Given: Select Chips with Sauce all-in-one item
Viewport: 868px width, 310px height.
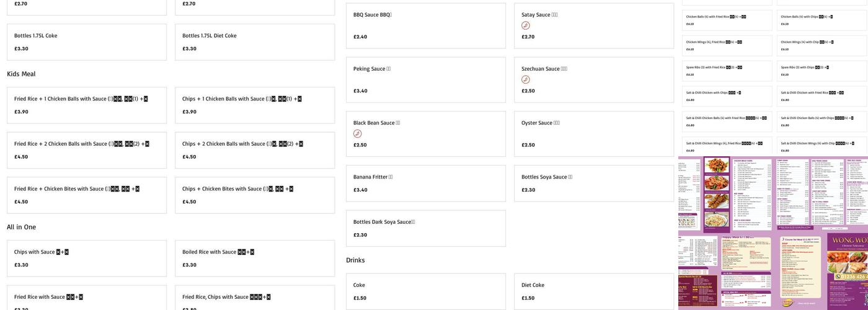Looking at the screenshot, I should point(87,258).
